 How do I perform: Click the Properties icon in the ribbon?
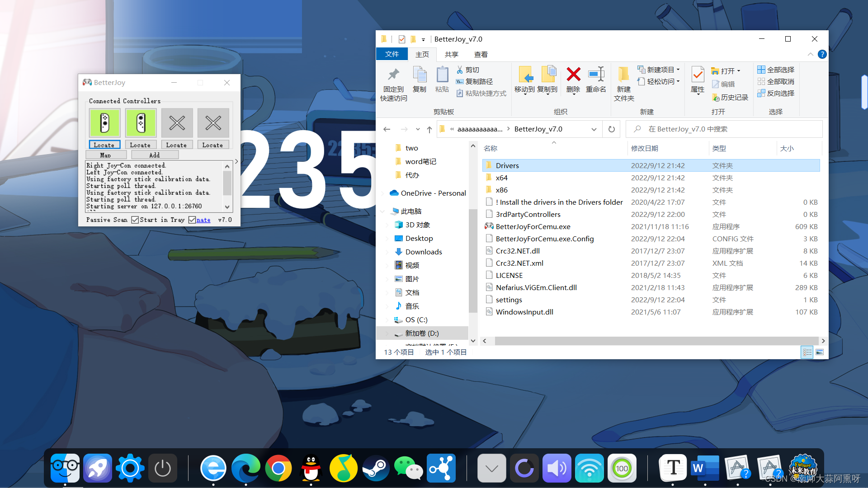698,75
